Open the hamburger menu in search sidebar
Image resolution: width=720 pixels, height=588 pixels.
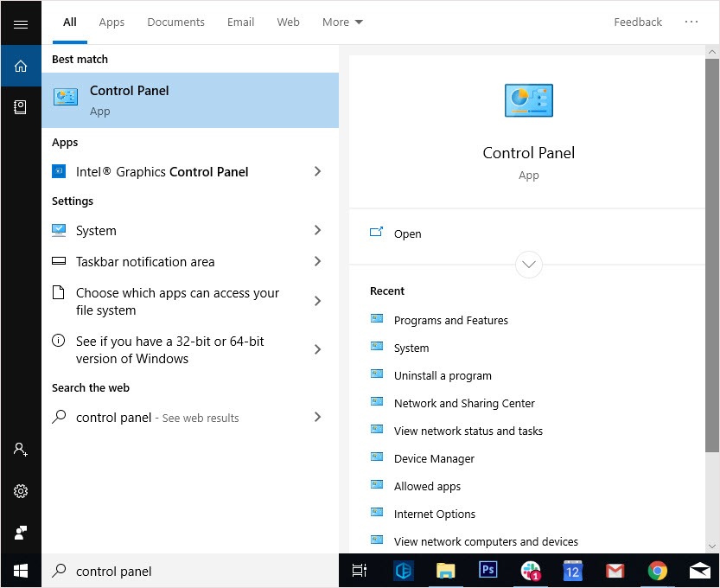click(21, 24)
